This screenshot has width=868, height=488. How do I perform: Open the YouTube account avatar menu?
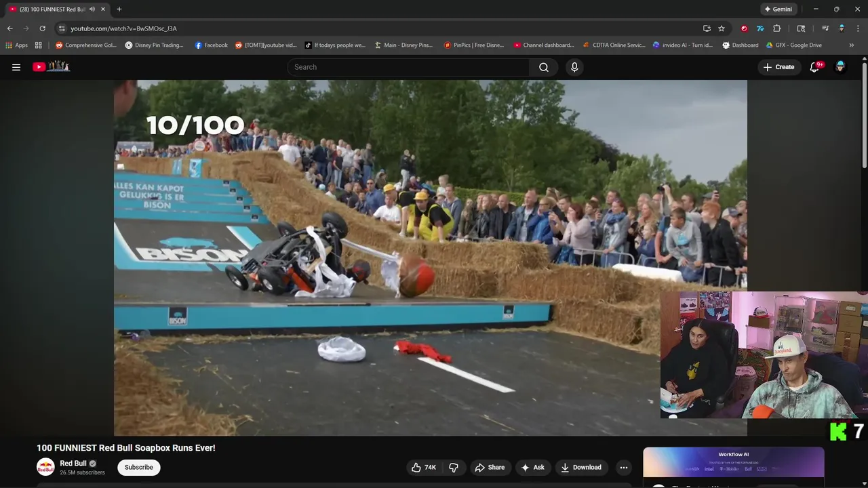[x=840, y=67]
